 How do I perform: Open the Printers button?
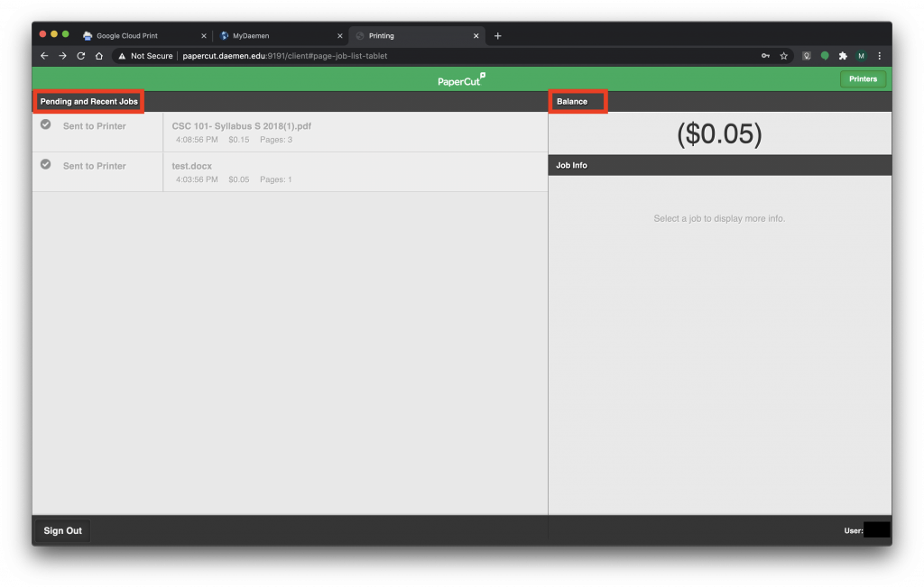click(x=863, y=79)
